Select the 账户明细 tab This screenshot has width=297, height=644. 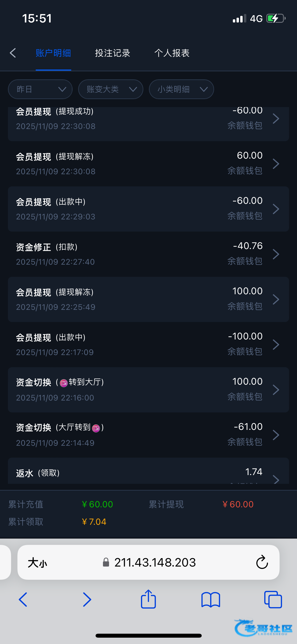[x=53, y=53]
